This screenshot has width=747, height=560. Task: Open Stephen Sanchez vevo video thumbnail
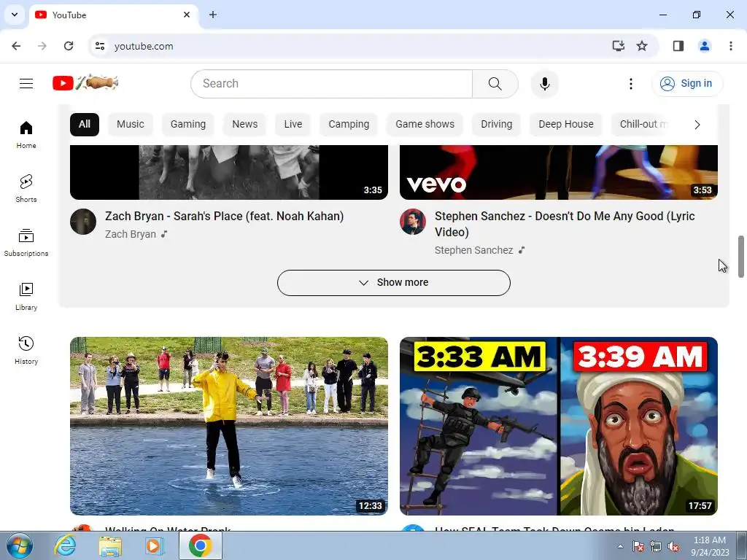coord(558,172)
